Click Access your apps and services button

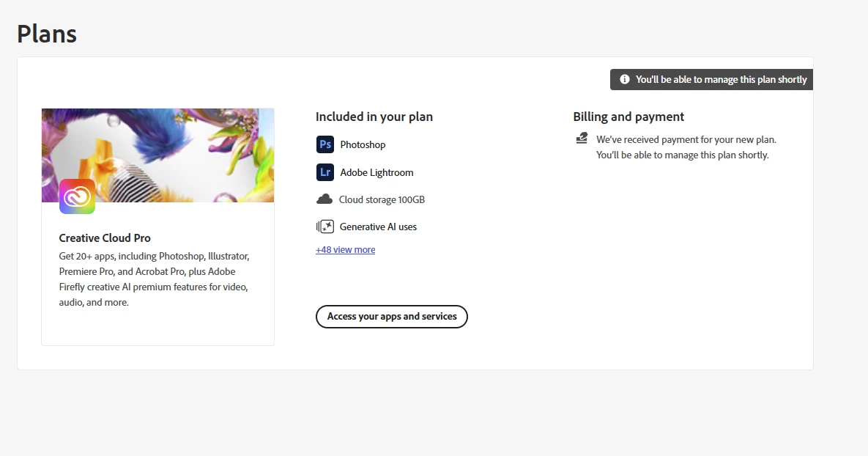pyautogui.click(x=392, y=317)
